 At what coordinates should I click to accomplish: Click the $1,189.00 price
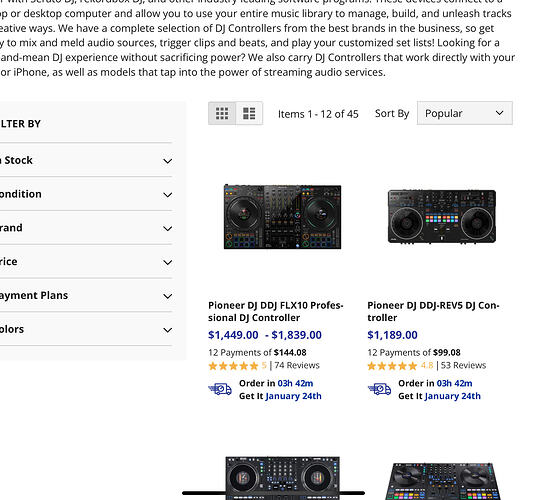393,335
